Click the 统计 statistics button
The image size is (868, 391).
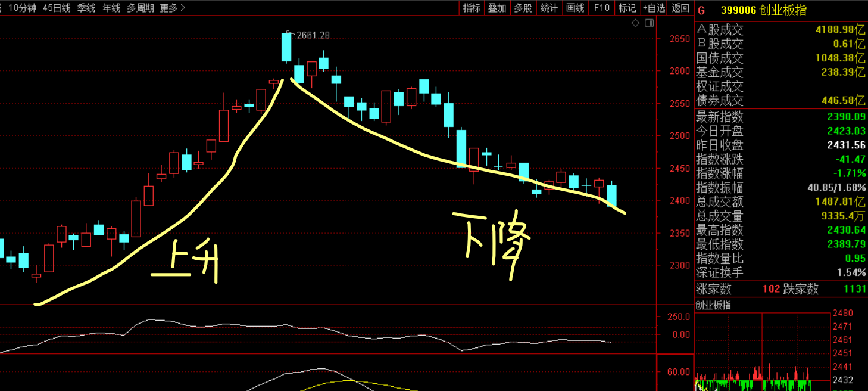549,8
